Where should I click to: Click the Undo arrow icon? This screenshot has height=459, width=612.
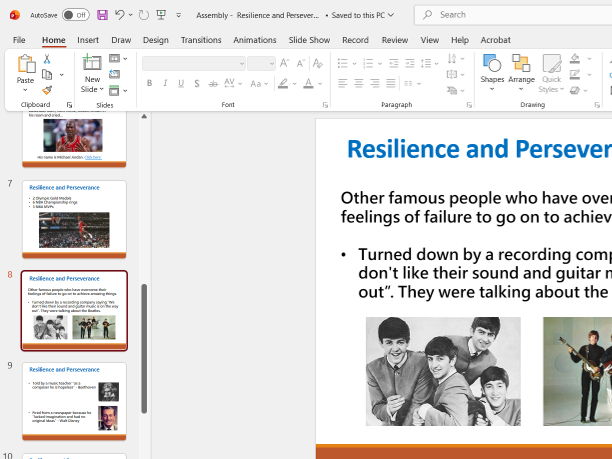tap(119, 15)
